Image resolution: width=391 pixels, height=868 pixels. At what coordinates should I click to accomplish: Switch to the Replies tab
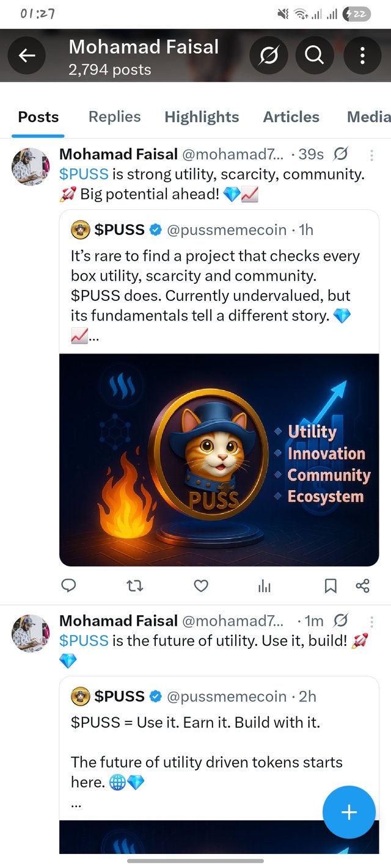pos(114,117)
